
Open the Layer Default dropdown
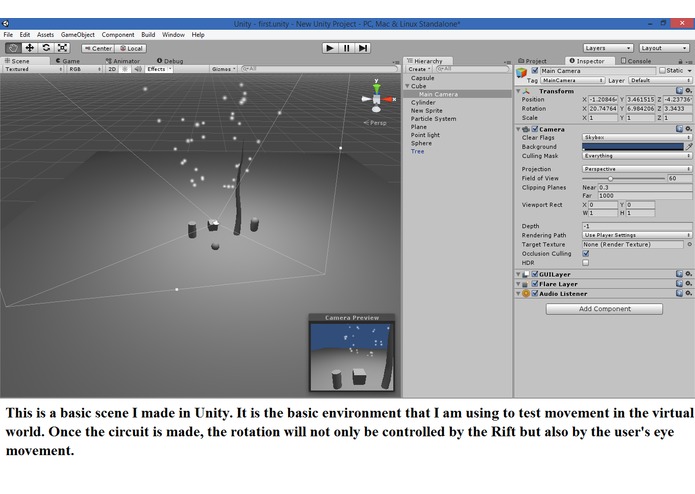660,81
